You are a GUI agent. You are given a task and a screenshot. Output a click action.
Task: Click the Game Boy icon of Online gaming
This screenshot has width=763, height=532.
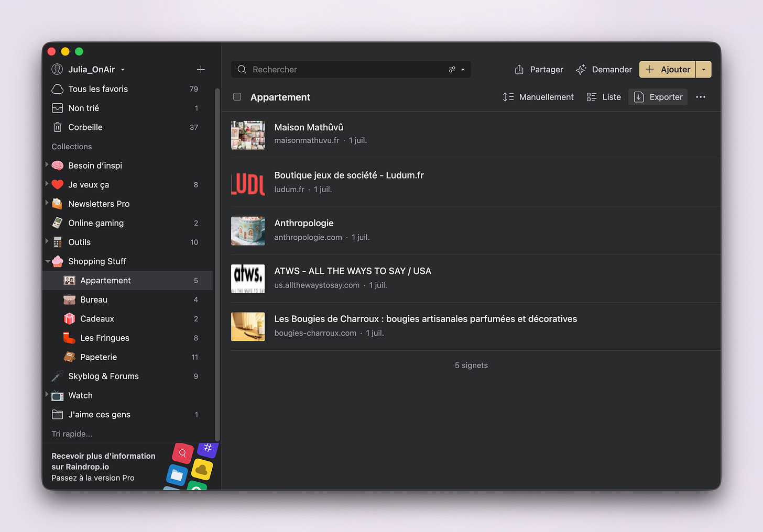point(58,223)
